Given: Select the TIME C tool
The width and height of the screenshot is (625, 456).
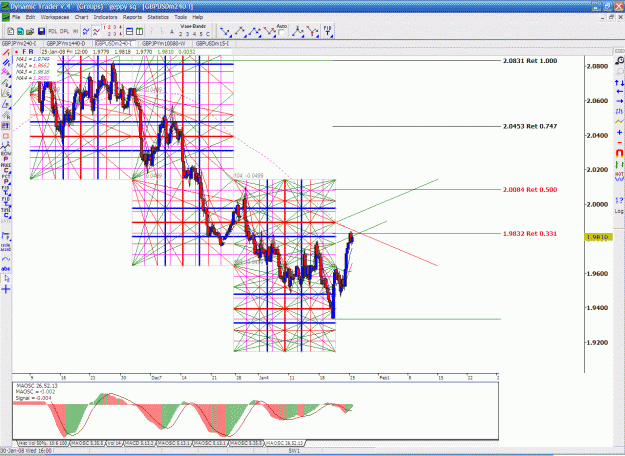Looking at the screenshot, I should coord(6,212).
